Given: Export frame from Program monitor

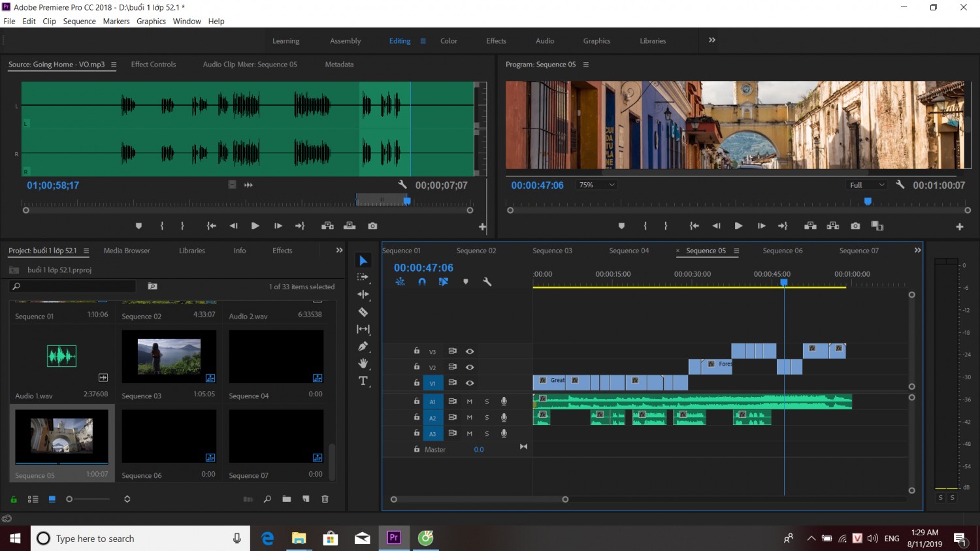Looking at the screenshot, I should pyautogui.click(x=855, y=226).
